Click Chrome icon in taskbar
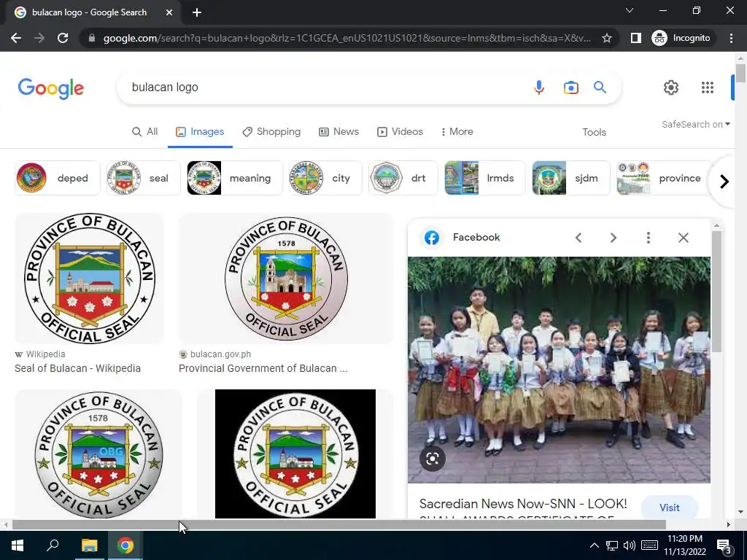 (x=125, y=545)
